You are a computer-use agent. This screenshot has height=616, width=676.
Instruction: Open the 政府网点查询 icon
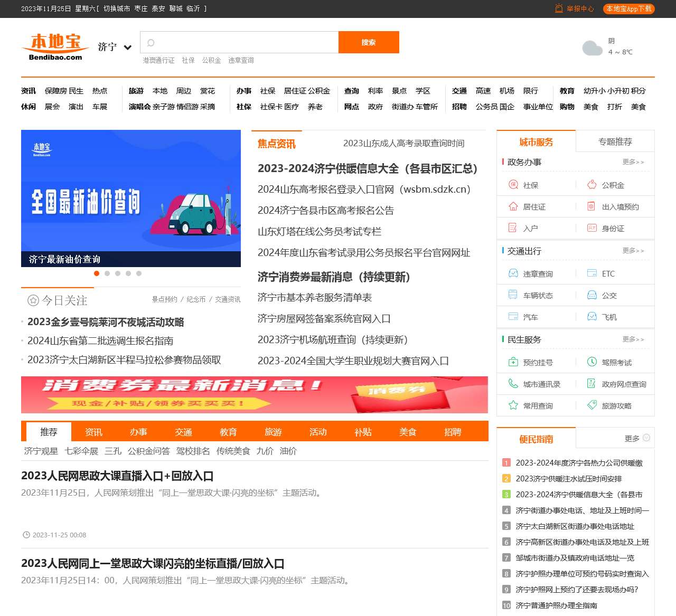[591, 384]
